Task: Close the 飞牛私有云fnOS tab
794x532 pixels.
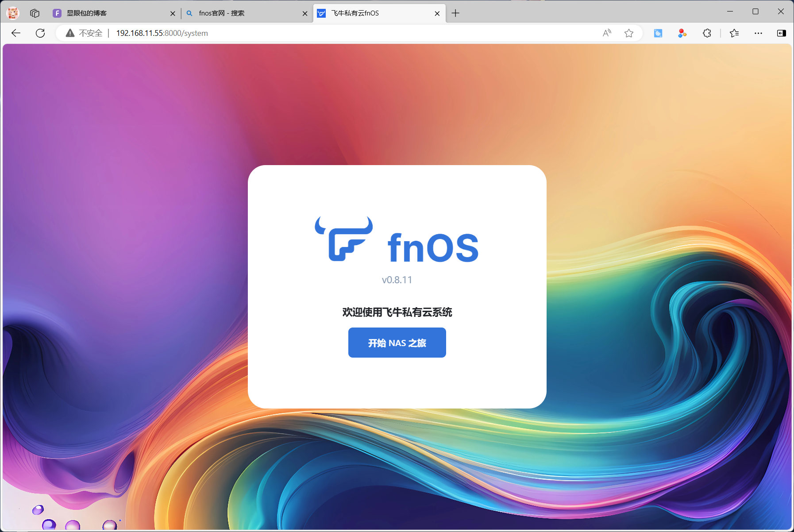Action: tap(437, 13)
